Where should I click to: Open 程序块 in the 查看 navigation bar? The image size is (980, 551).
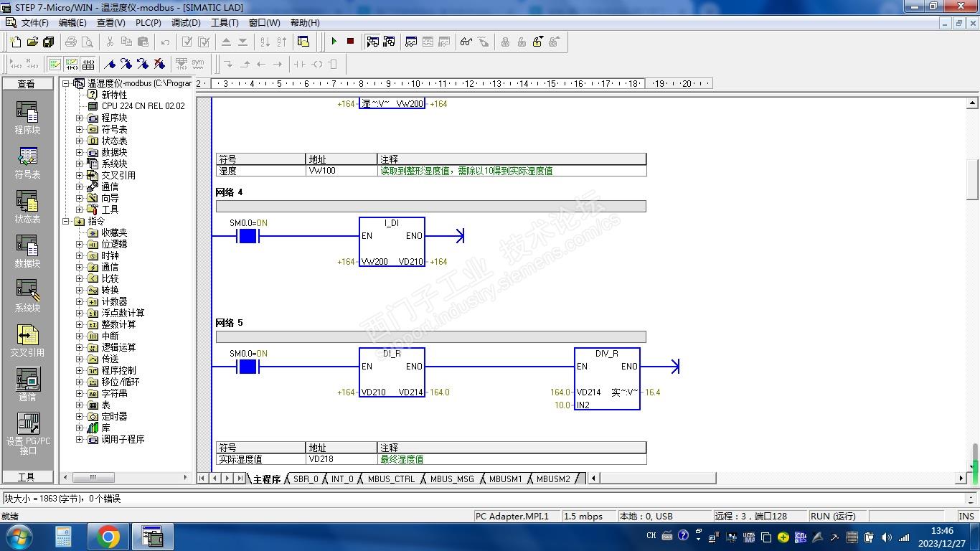pos(27,118)
